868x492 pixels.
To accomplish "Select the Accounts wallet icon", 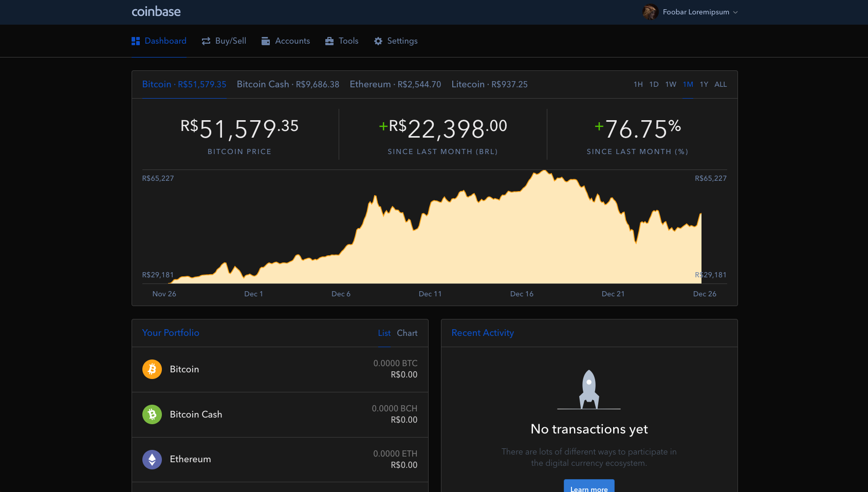I will pyautogui.click(x=266, y=41).
